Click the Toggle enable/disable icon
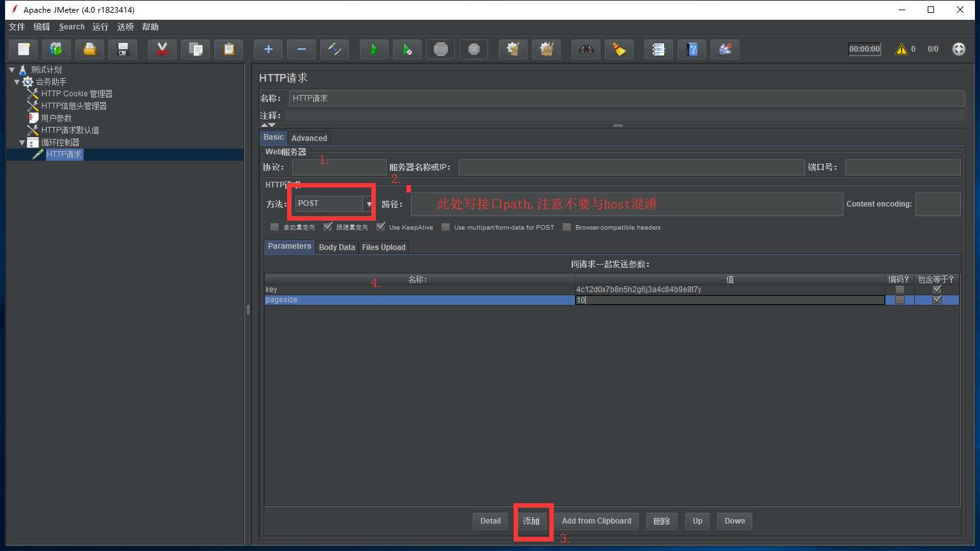The image size is (980, 551). pyautogui.click(x=334, y=49)
